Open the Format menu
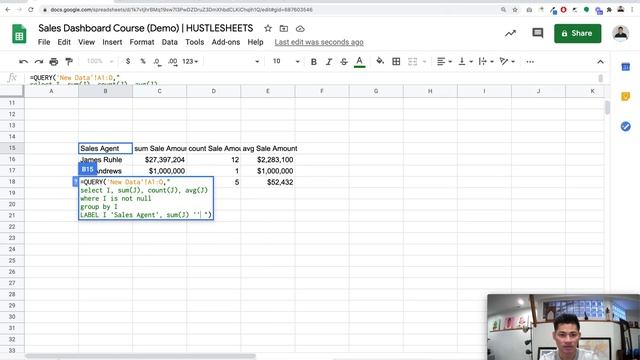The image size is (640, 360). tap(142, 42)
